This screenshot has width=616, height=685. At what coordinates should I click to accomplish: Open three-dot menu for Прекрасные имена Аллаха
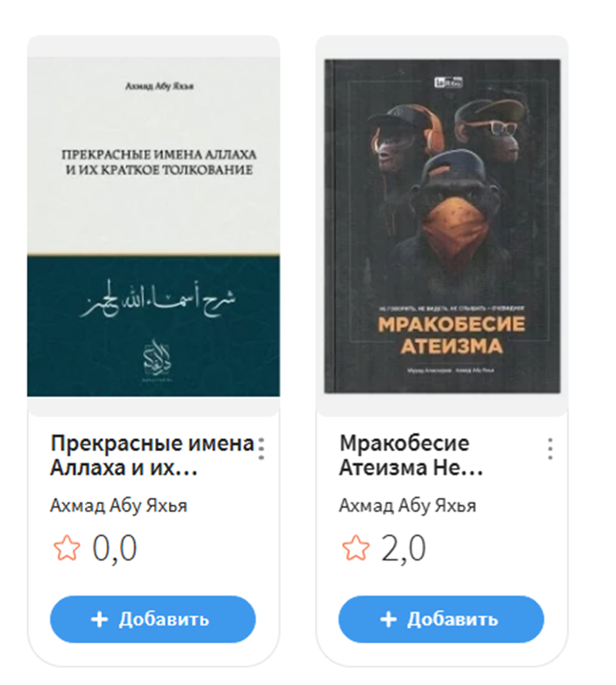pos(261,449)
